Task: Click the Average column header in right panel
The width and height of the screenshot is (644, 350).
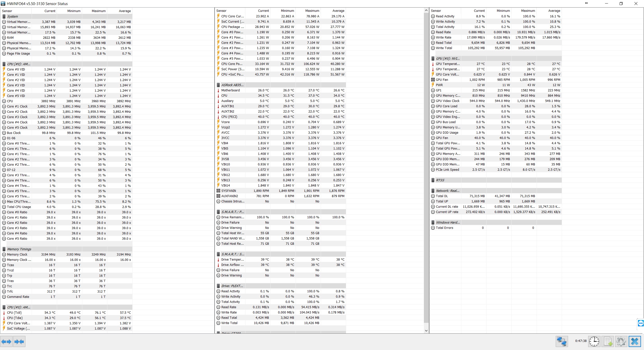Action: [x=554, y=11]
